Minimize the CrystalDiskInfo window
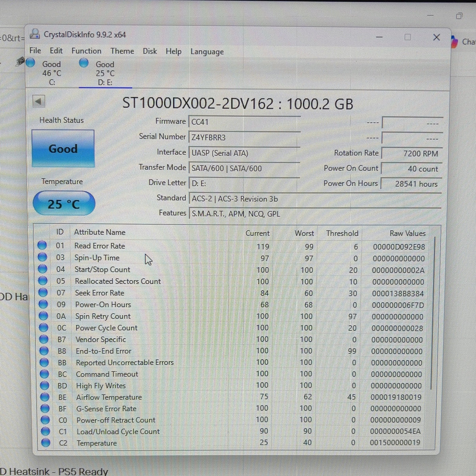The width and height of the screenshot is (476, 476). point(380,37)
